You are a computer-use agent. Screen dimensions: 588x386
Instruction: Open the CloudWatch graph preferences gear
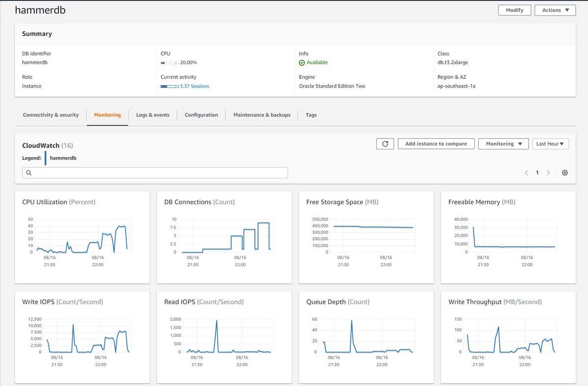click(564, 172)
